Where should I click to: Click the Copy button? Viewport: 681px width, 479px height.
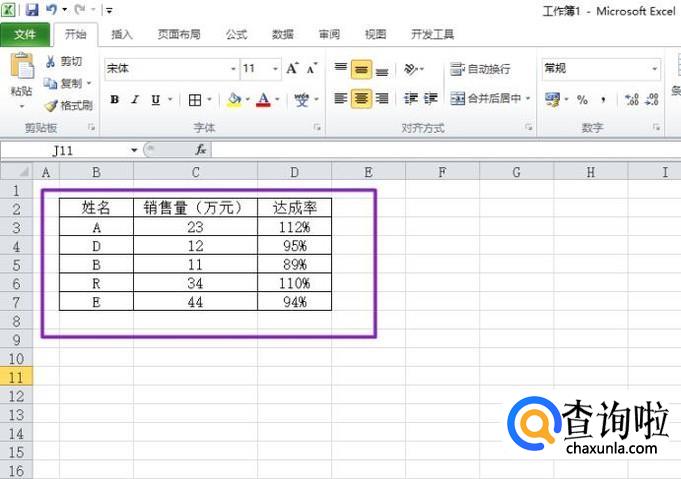pos(63,83)
